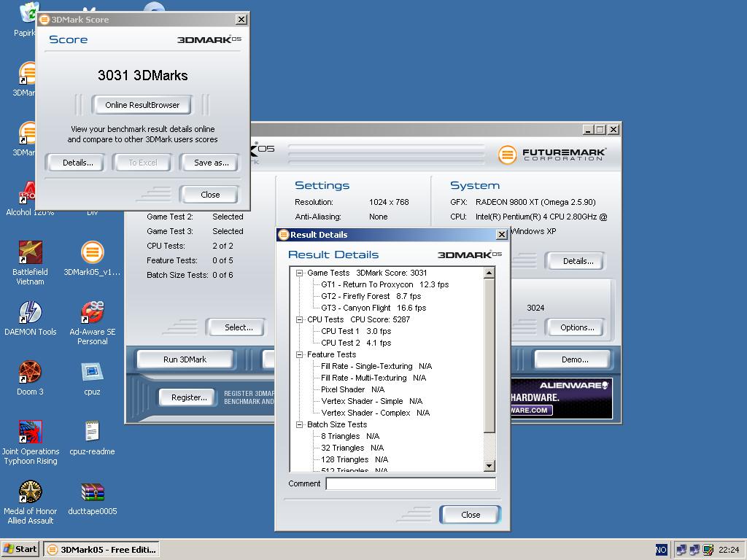Screen dimensions: 747x560
Task: Open Joint Operations Typhoon Rising shortcut
Action: point(30,443)
